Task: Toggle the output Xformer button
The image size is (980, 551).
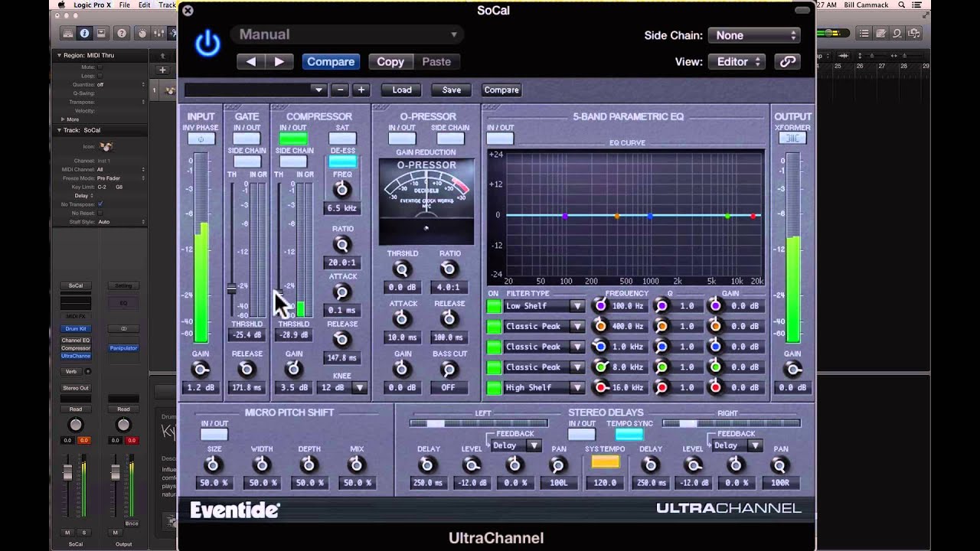Action: point(792,138)
